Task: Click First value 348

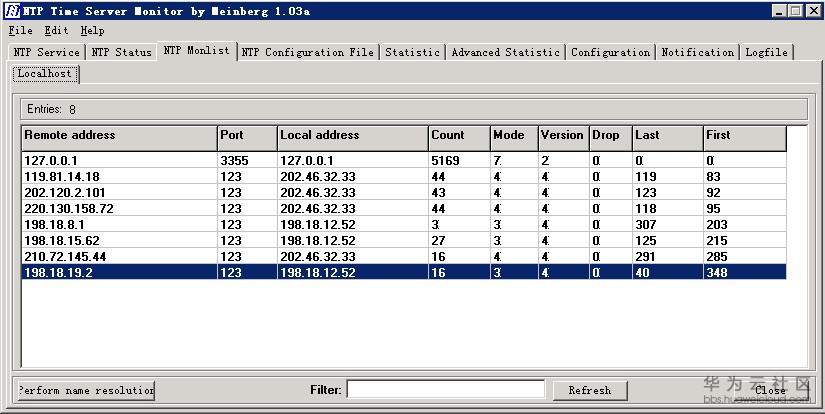Action: click(x=717, y=272)
